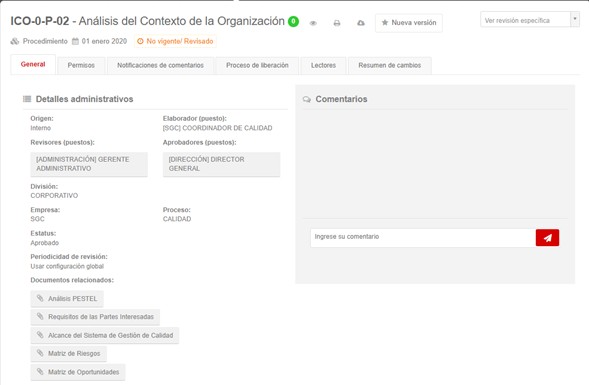Click paperclip icon beside Matriz de Oportunidades

point(40,372)
